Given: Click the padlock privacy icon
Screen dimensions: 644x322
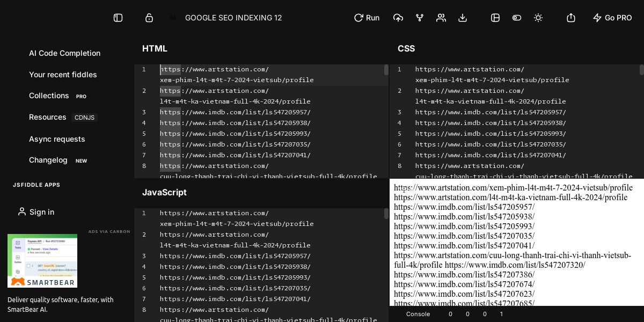Looking at the screenshot, I should tap(149, 18).
